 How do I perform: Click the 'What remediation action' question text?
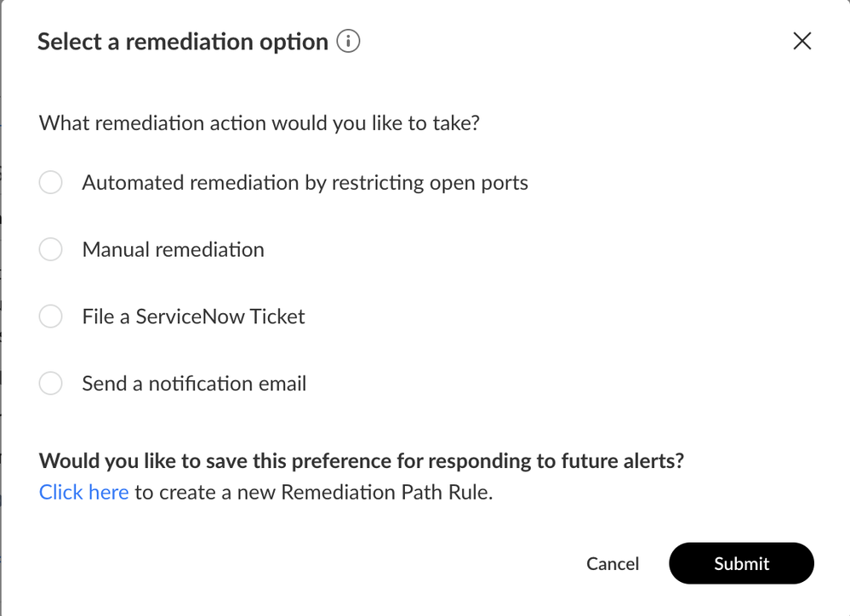[x=260, y=123]
